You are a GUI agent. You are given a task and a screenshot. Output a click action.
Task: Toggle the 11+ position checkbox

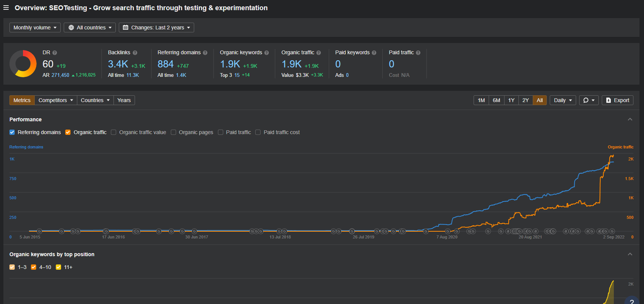pyautogui.click(x=58, y=267)
